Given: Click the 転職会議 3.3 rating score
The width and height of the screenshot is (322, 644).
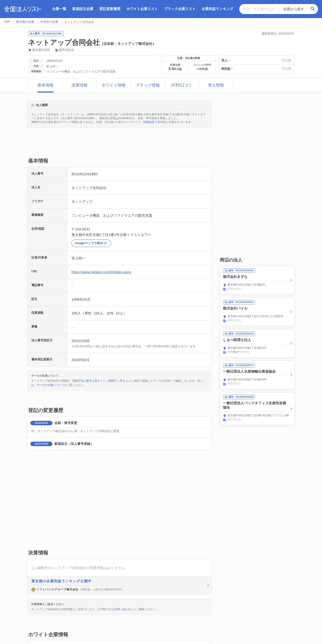Looking at the screenshot, I should [x=175, y=69].
